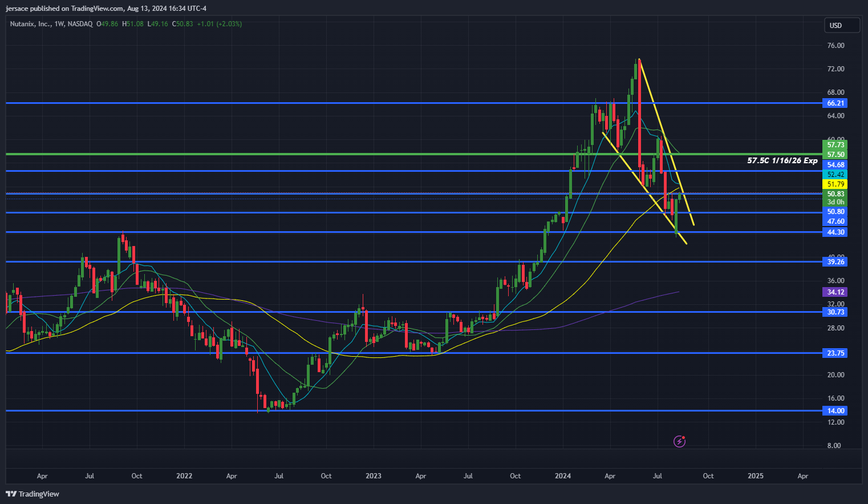Select the 14.00 blue price label
Viewport: 868px width, 504px height.
[x=835, y=411]
